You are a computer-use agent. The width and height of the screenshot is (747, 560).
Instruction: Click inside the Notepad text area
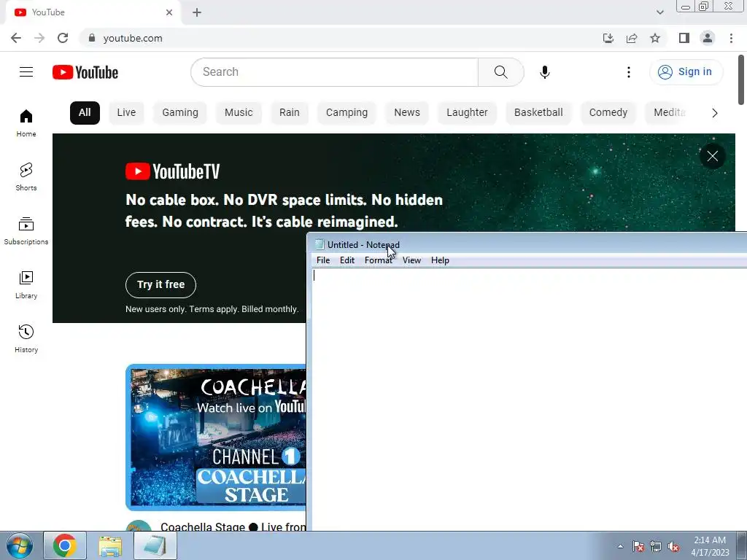click(x=529, y=399)
